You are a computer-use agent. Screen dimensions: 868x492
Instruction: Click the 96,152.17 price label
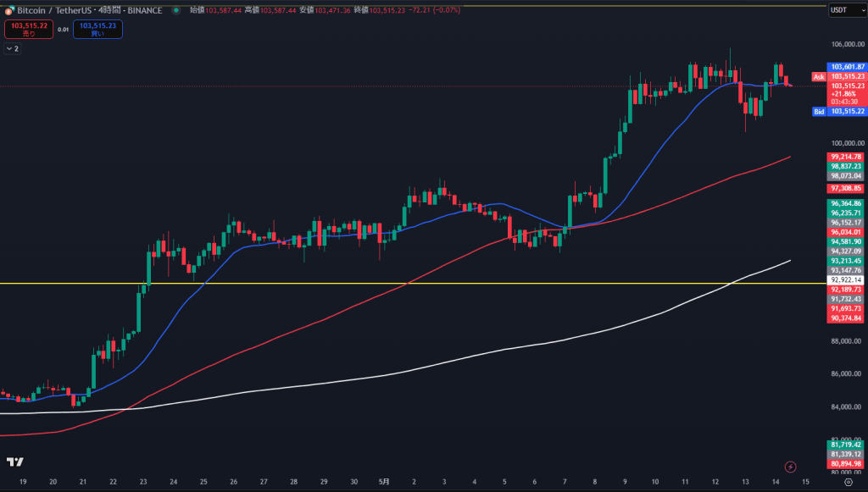[x=847, y=223]
